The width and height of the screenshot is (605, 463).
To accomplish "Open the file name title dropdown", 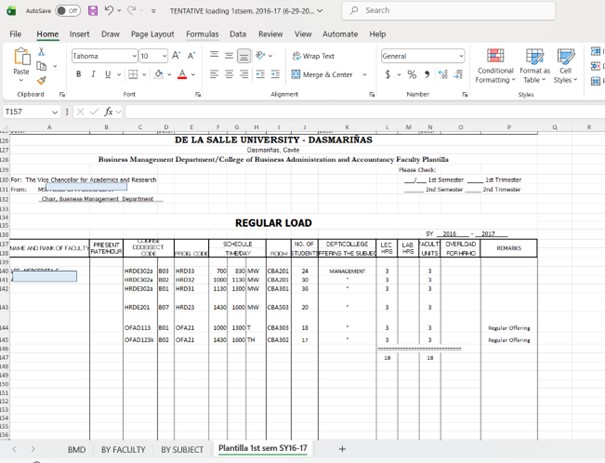I will 320,11.
